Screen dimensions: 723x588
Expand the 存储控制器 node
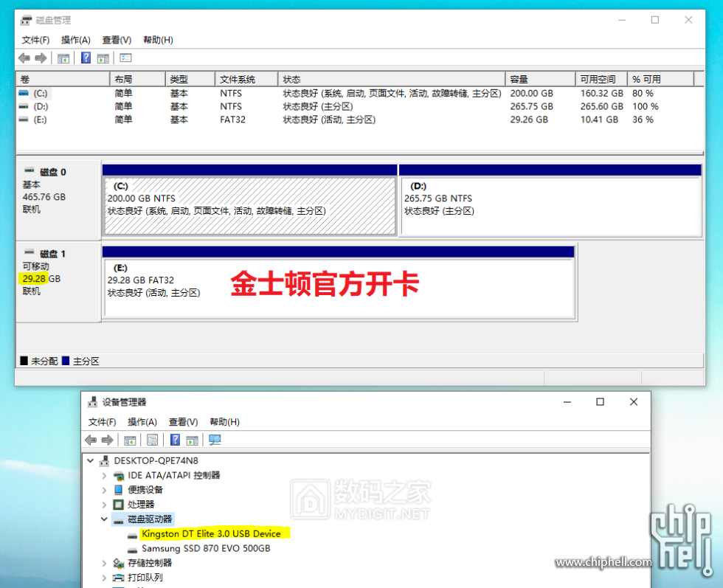click(104, 563)
